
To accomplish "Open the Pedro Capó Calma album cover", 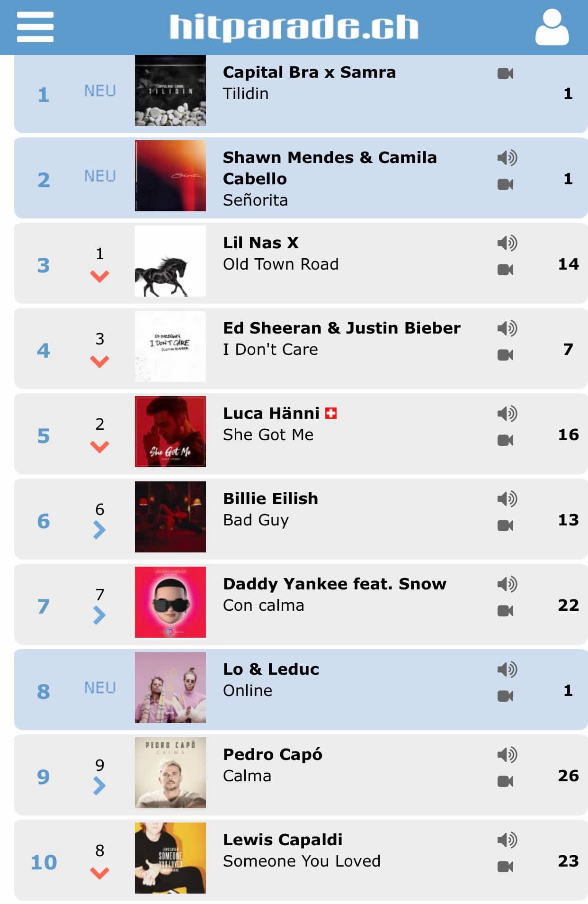I will (170, 773).
